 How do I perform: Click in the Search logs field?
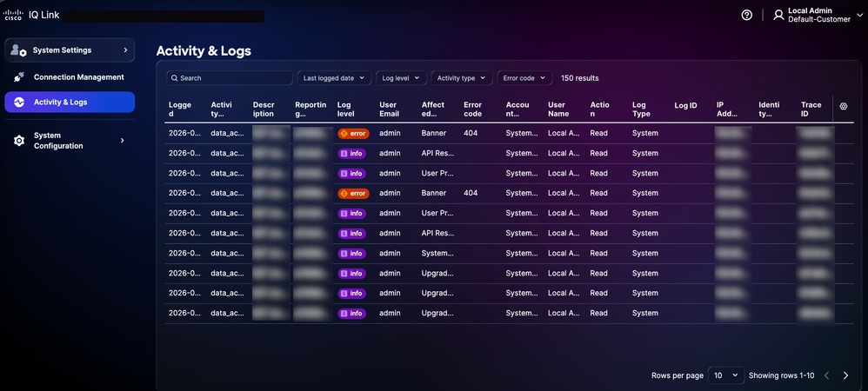tap(230, 78)
